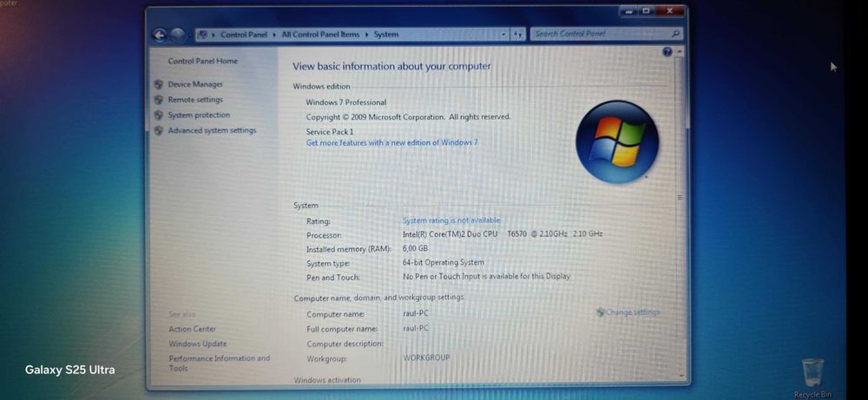The width and height of the screenshot is (868, 400).
Task: Click Get more features with new edition link
Action: coord(392,143)
